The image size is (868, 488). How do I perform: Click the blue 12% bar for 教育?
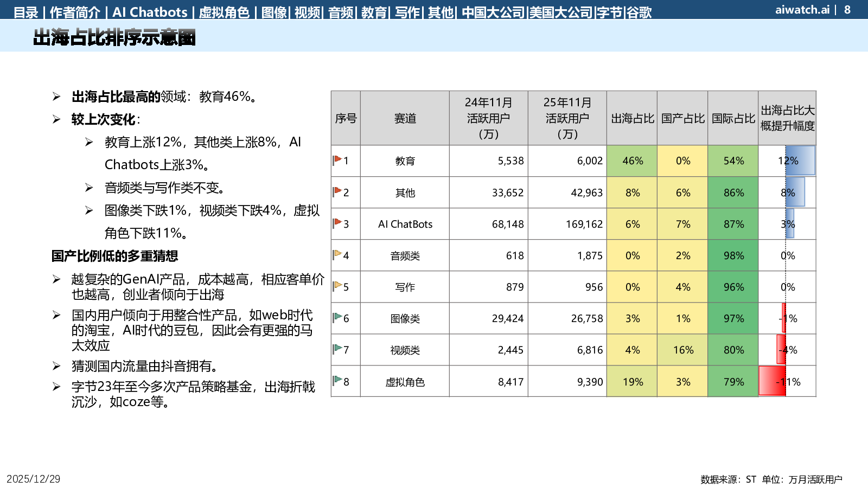click(x=800, y=160)
